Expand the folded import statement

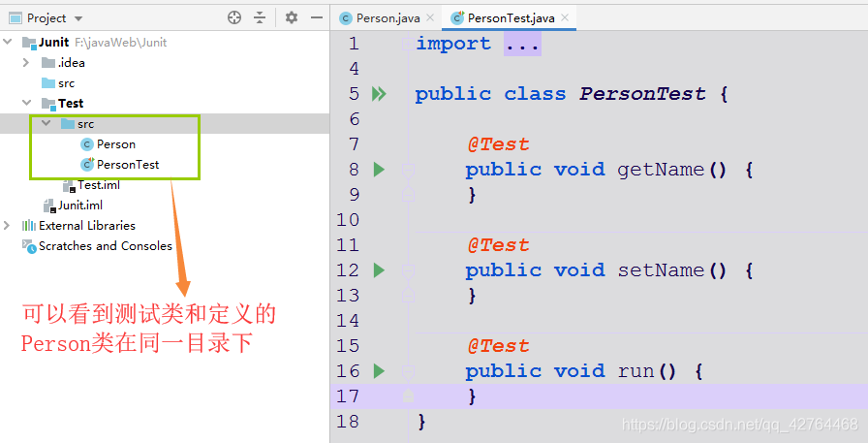[x=408, y=44]
